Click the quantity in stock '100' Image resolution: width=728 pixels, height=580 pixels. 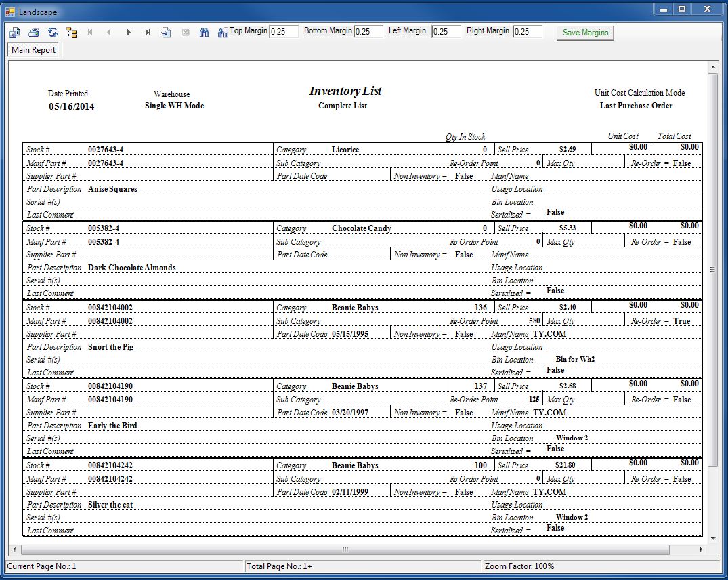pos(481,465)
